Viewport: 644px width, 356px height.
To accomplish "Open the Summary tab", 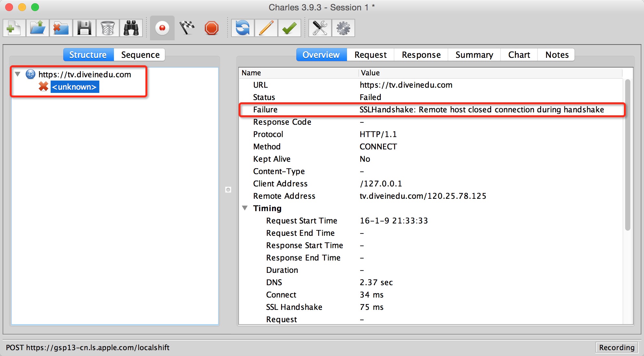I will [x=475, y=54].
